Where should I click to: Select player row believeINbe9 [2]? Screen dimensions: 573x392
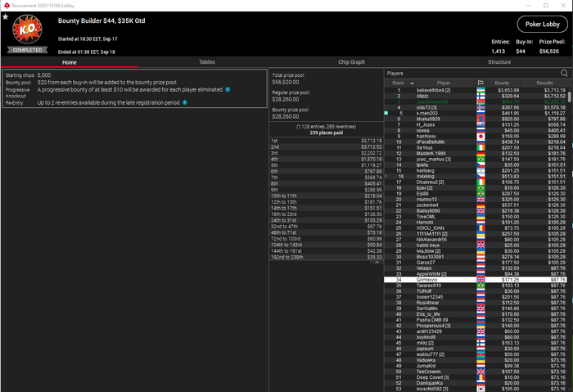pyautogui.click(x=476, y=90)
